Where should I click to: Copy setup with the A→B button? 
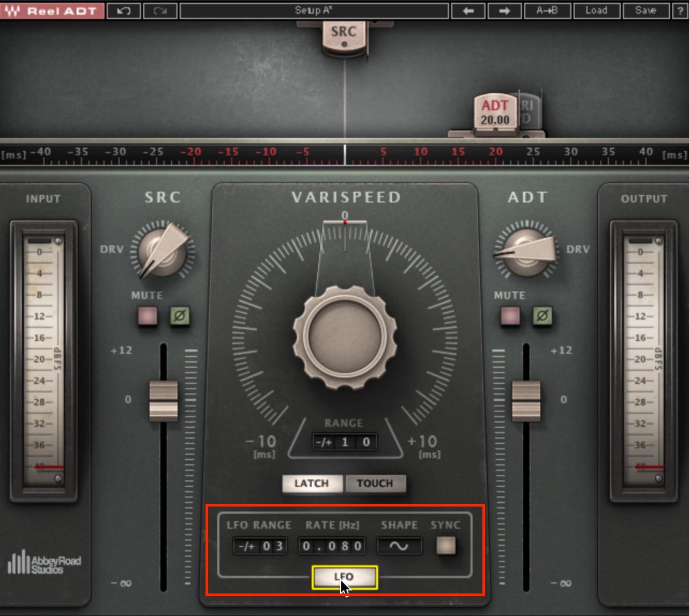coord(547,11)
